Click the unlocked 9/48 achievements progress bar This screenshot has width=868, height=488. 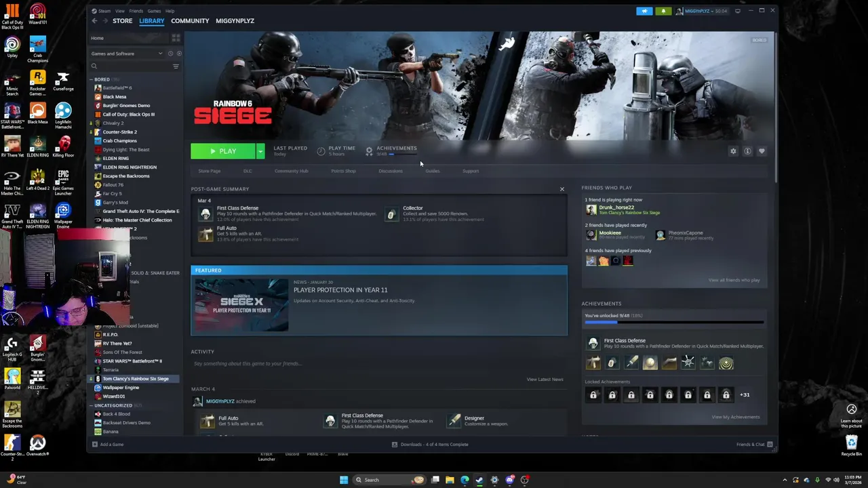(674, 323)
